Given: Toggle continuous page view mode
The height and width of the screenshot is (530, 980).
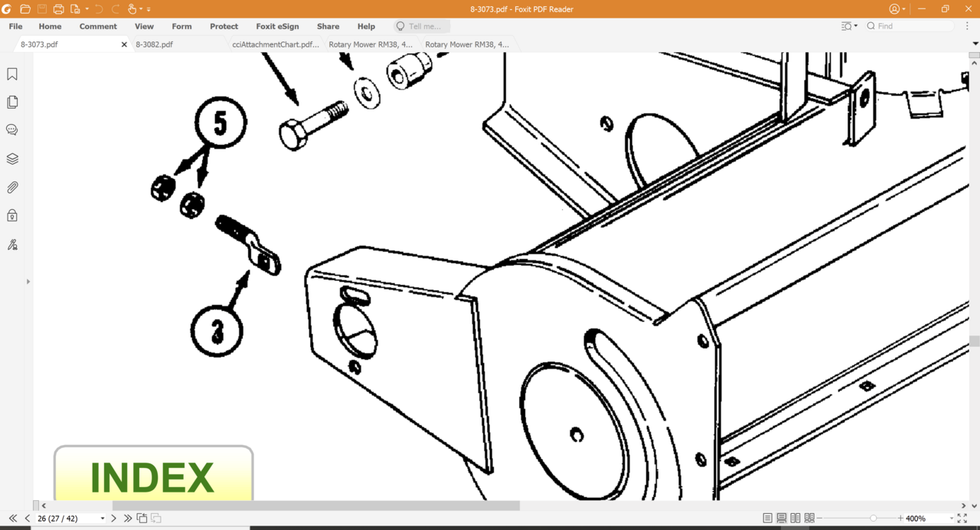Looking at the screenshot, I should click(782, 519).
